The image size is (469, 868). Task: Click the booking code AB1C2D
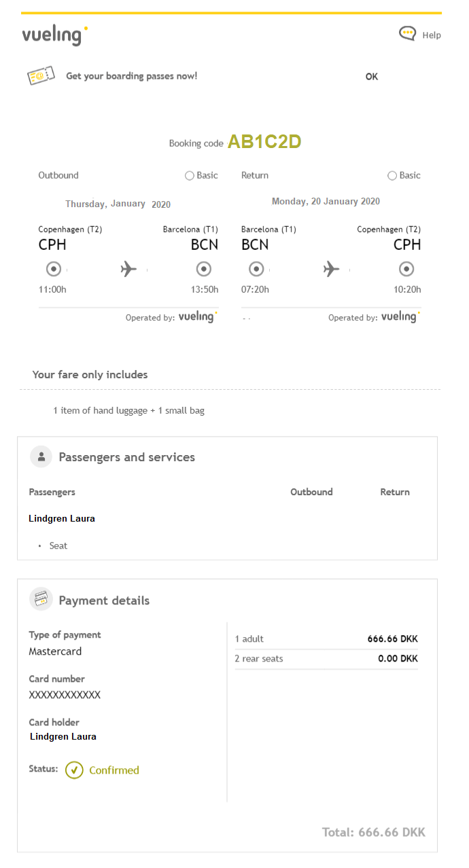pyautogui.click(x=264, y=142)
